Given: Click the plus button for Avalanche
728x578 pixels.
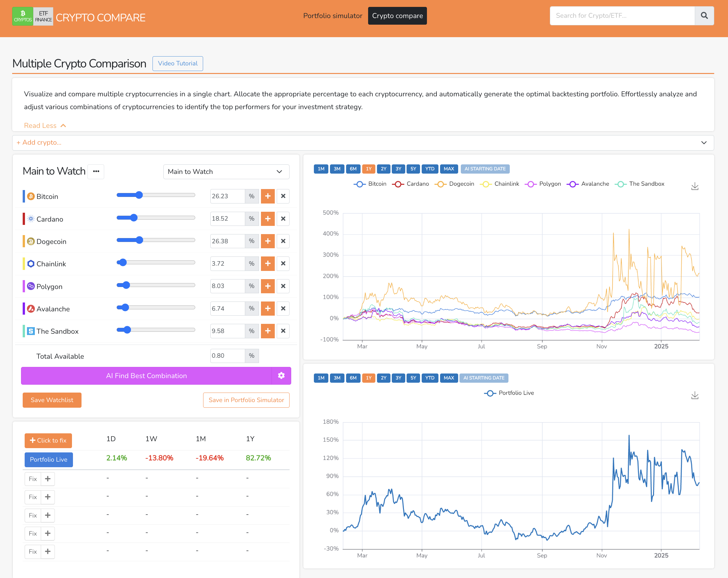Looking at the screenshot, I should [268, 308].
